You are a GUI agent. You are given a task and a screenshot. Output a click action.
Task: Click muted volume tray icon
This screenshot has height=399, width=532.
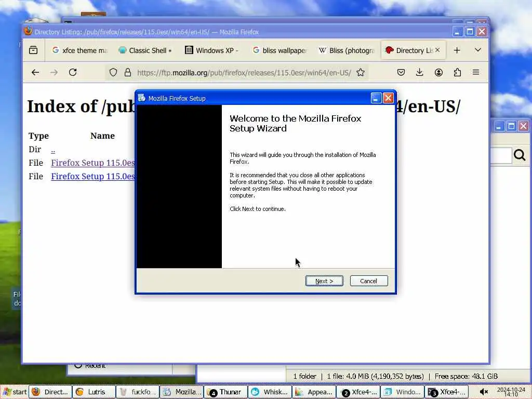coord(484,392)
